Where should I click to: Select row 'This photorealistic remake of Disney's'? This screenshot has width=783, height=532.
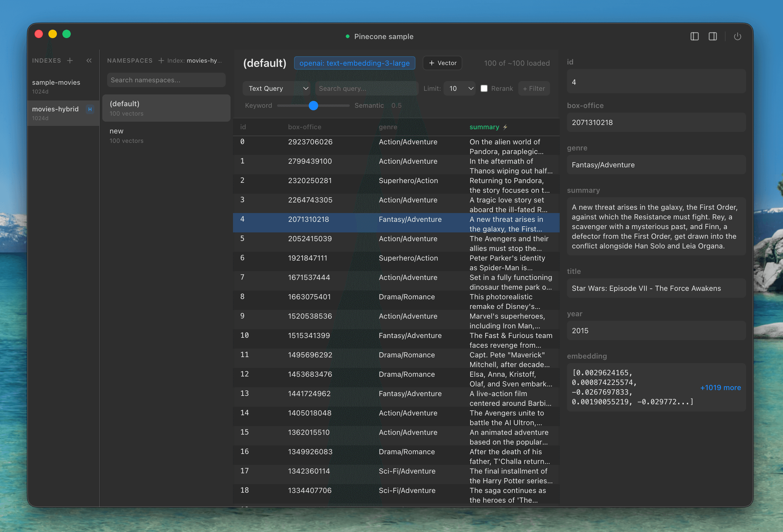tap(396, 301)
